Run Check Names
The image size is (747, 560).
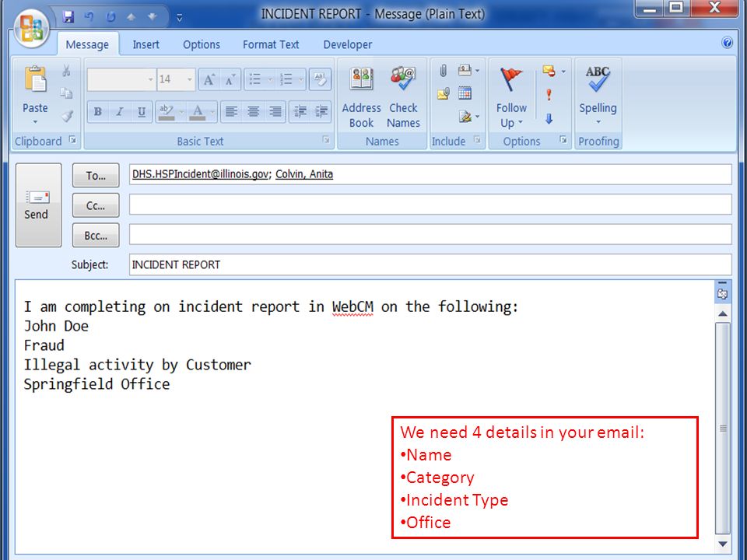403,98
